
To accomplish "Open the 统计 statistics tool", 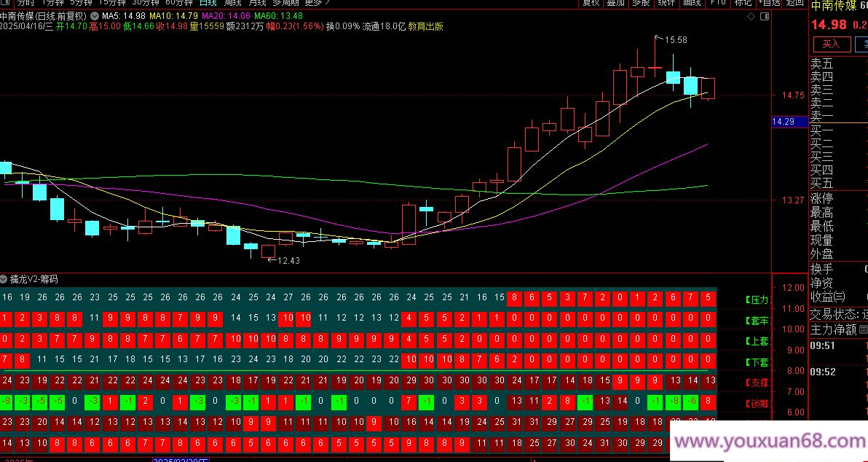I will coord(666,3).
